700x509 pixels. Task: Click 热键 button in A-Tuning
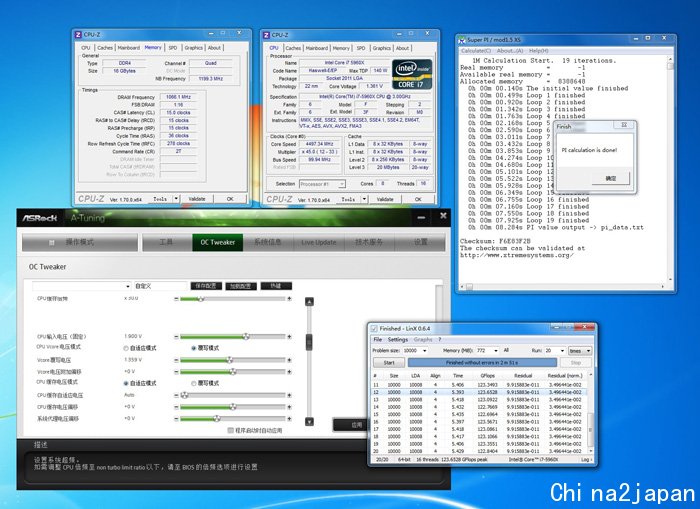coord(276,286)
